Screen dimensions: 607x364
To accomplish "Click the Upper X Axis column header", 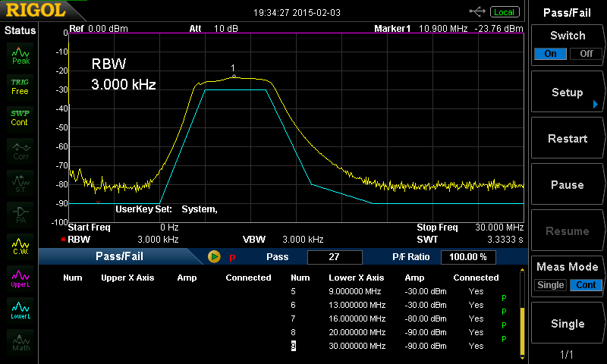I will (127, 278).
